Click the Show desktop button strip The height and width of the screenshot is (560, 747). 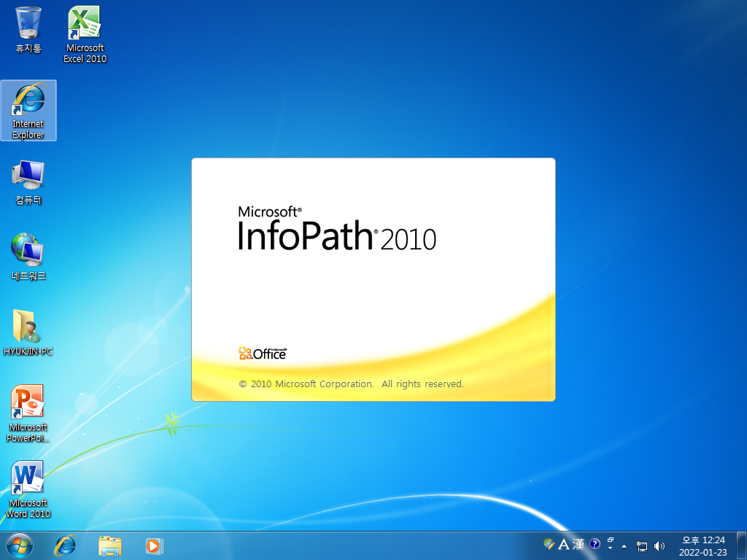click(742, 545)
